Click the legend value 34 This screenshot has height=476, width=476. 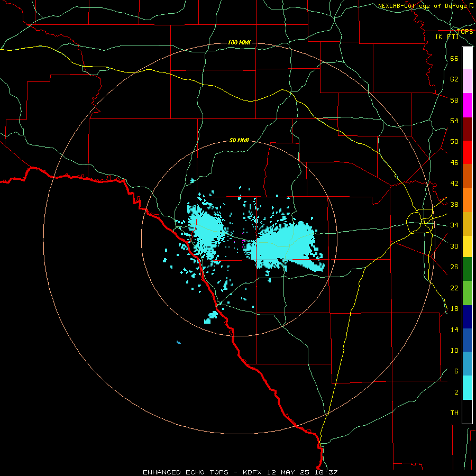pos(454,225)
